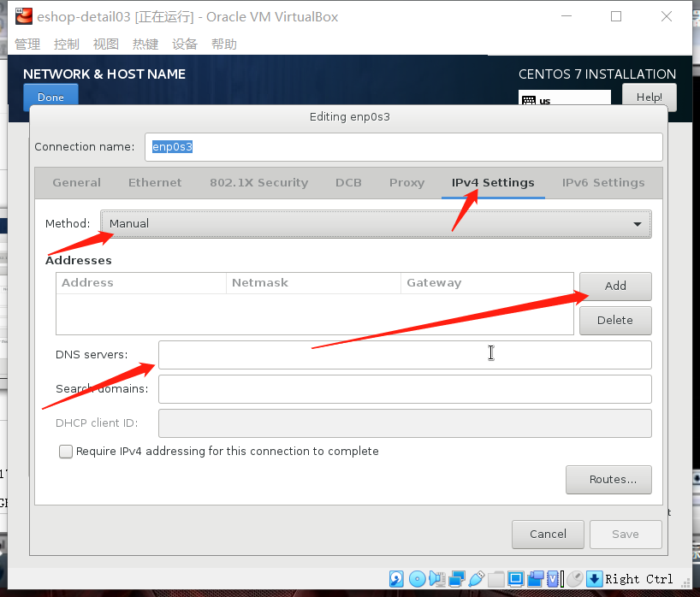The image size is (700, 597).
Task: Focus the DNS servers field
Action: click(405, 355)
